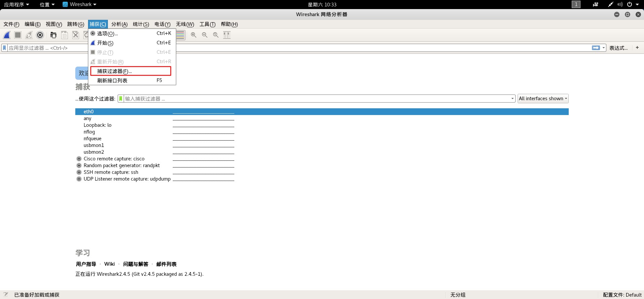Select Random packet generator: randpkt interface
644x299 pixels.
(x=122, y=165)
